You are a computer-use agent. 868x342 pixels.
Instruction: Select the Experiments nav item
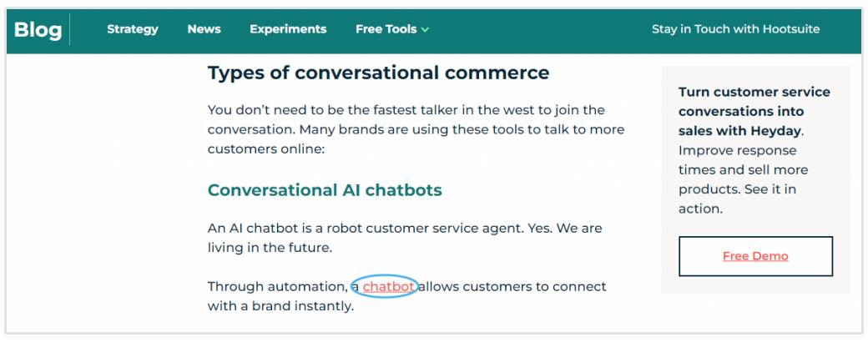pyautogui.click(x=288, y=29)
